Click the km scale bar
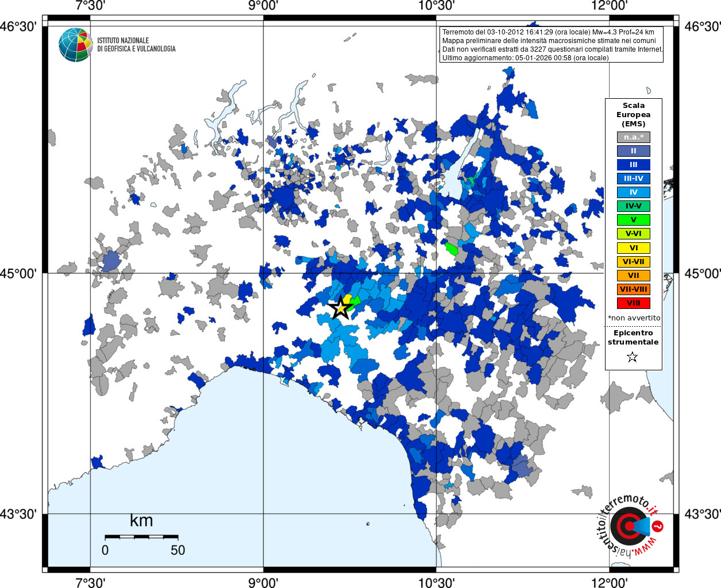The height and width of the screenshot is (588, 721). pos(141,536)
